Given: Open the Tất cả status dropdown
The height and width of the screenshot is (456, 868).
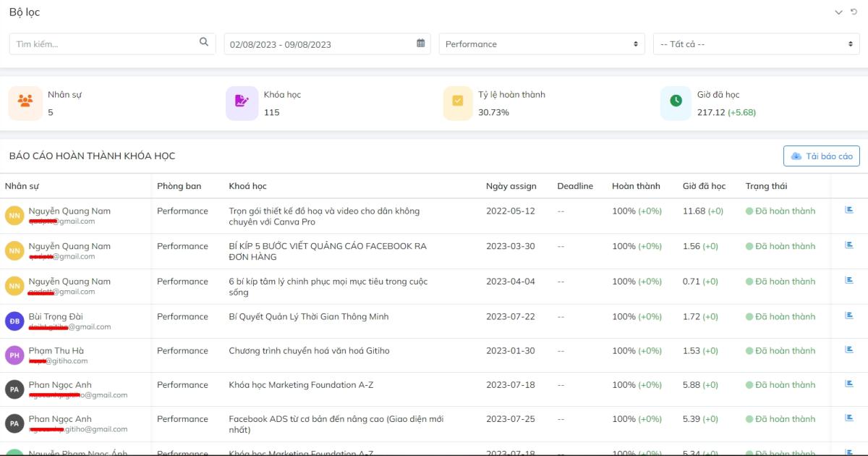Looking at the screenshot, I should [755, 44].
